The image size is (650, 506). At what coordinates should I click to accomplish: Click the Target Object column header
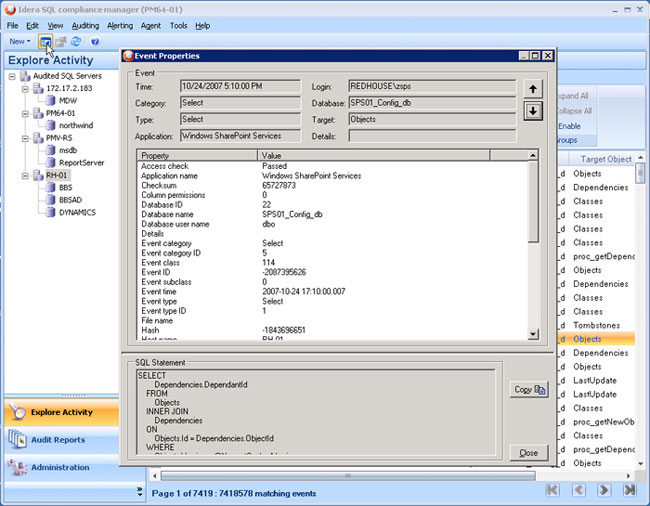[601, 159]
